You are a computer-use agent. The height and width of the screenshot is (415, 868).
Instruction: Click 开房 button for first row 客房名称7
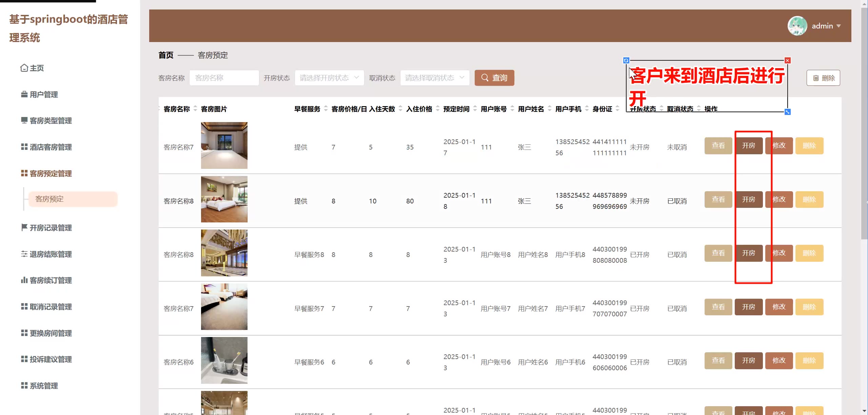(x=748, y=145)
